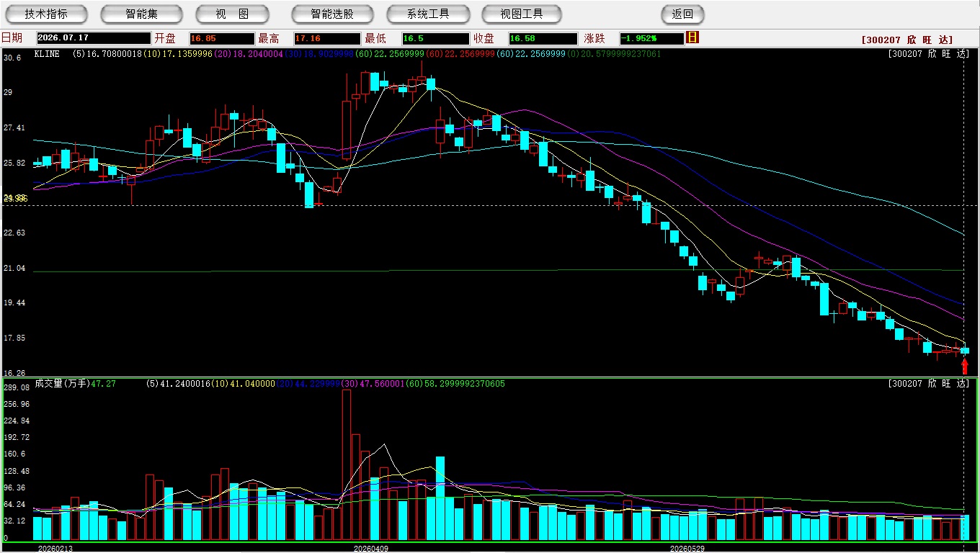Click the 20260213 date axis label
Viewport: 980px width, 553px height.
(x=55, y=548)
